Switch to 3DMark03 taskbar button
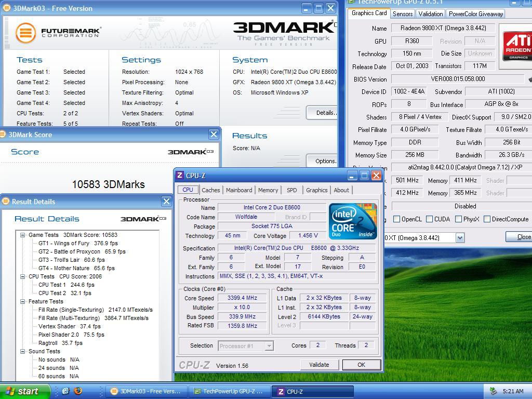The width and height of the screenshot is (532, 399). coord(145,391)
